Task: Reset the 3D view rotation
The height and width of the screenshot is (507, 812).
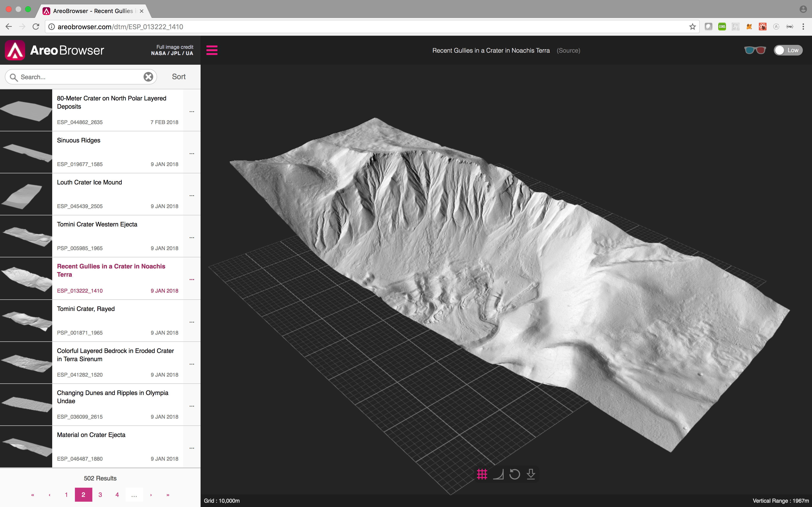Action: (514, 474)
